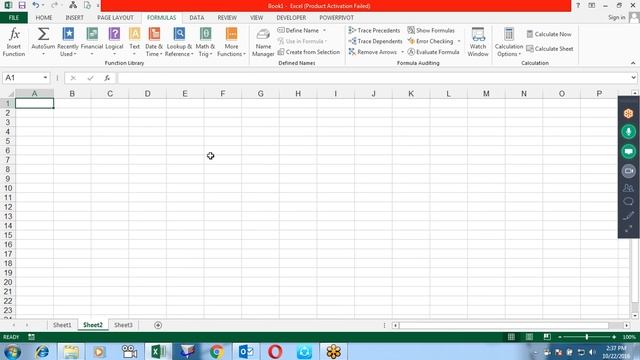Open Text functions menu
The width and height of the screenshot is (640, 360).
tap(135, 42)
